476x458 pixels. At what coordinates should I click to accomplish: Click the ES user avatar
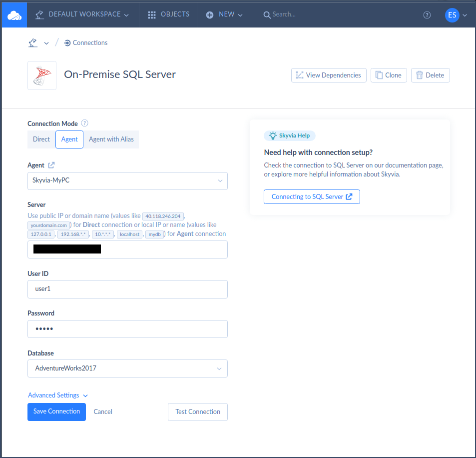(x=452, y=15)
